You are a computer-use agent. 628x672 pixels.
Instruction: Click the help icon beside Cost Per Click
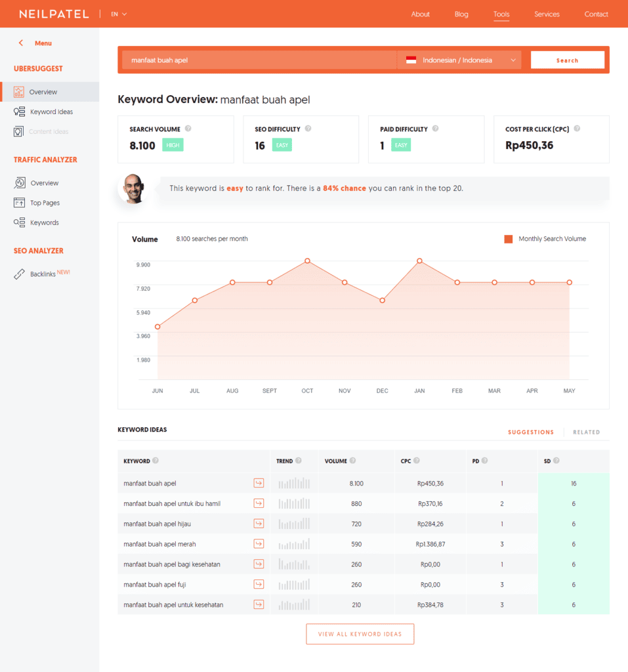tap(577, 129)
